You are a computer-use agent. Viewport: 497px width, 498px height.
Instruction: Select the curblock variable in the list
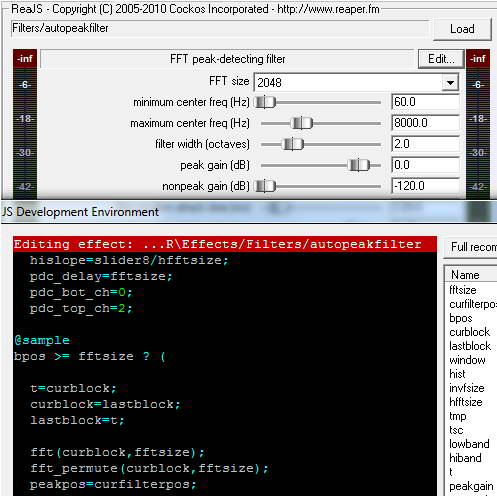(469, 332)
